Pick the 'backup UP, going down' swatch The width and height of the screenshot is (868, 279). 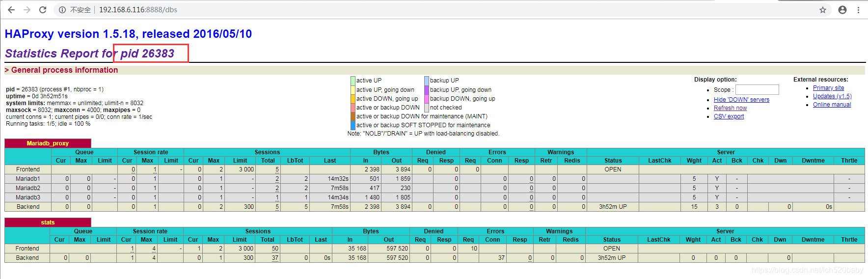[427, 90]
